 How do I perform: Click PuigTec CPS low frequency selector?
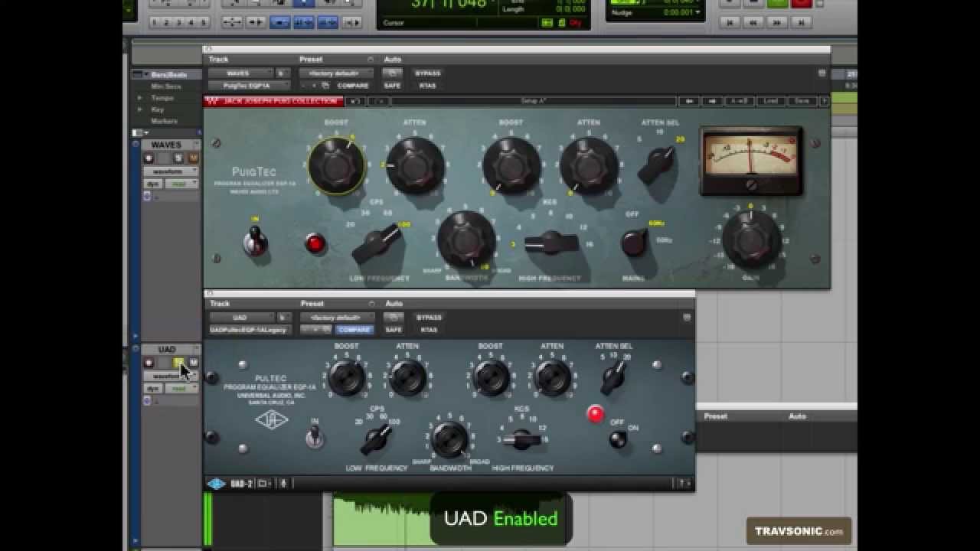377,244
